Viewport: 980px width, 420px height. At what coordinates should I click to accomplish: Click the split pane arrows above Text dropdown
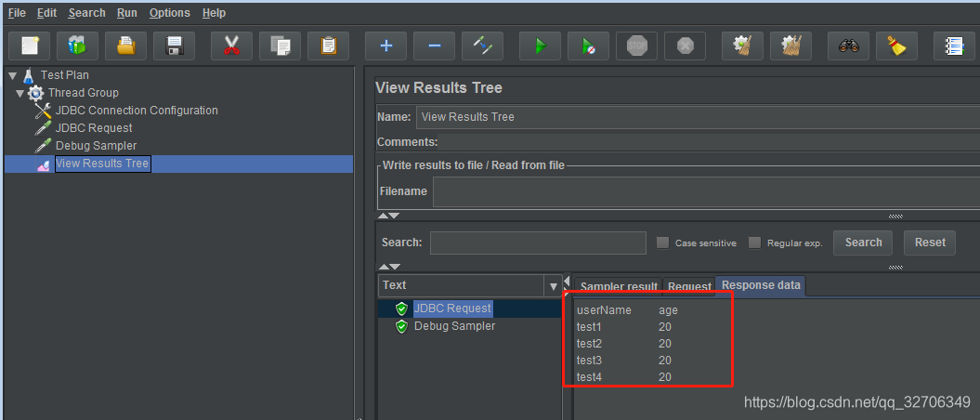[x=389, y=268]
